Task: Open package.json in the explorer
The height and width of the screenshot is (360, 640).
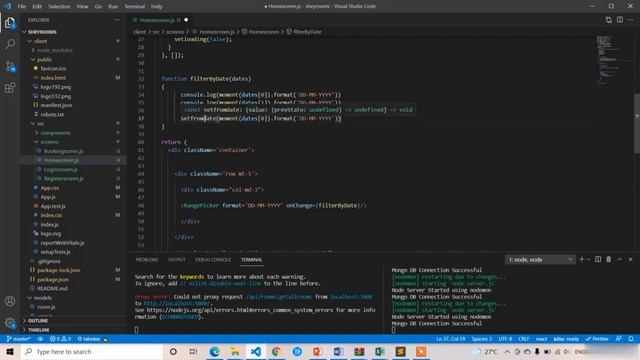Action: [x=53, y=279]
